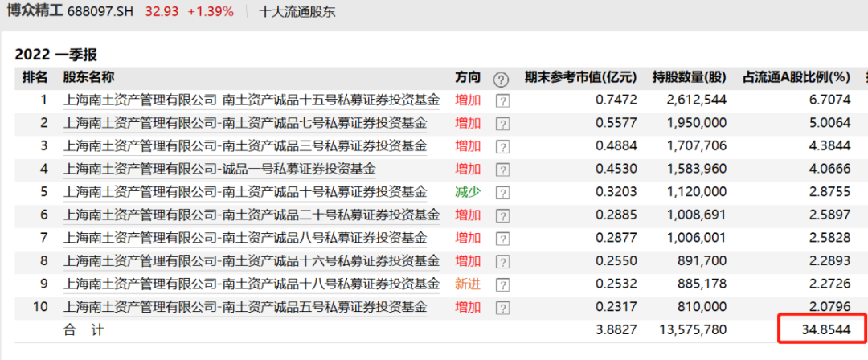Click ratio cell 5.0064
Viewport: 868px width, 360px height.
829,123
